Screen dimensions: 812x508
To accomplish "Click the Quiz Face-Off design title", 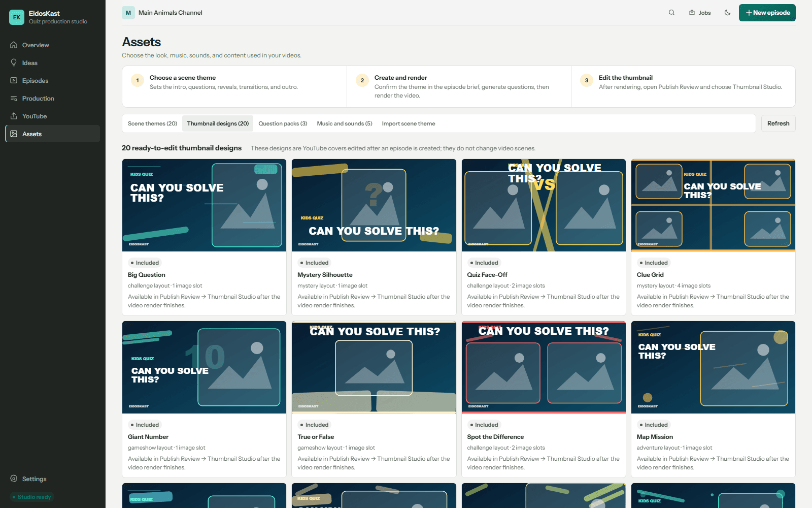I will (x=487, y=275).
